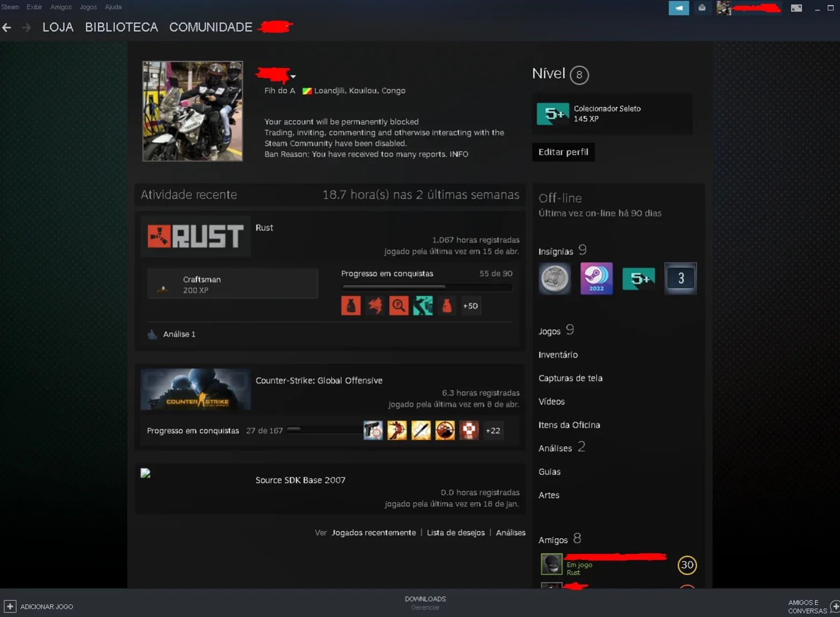The image size is (840, 617).
Task: Click the Congo flag icon
Action: tap(307, 91)
